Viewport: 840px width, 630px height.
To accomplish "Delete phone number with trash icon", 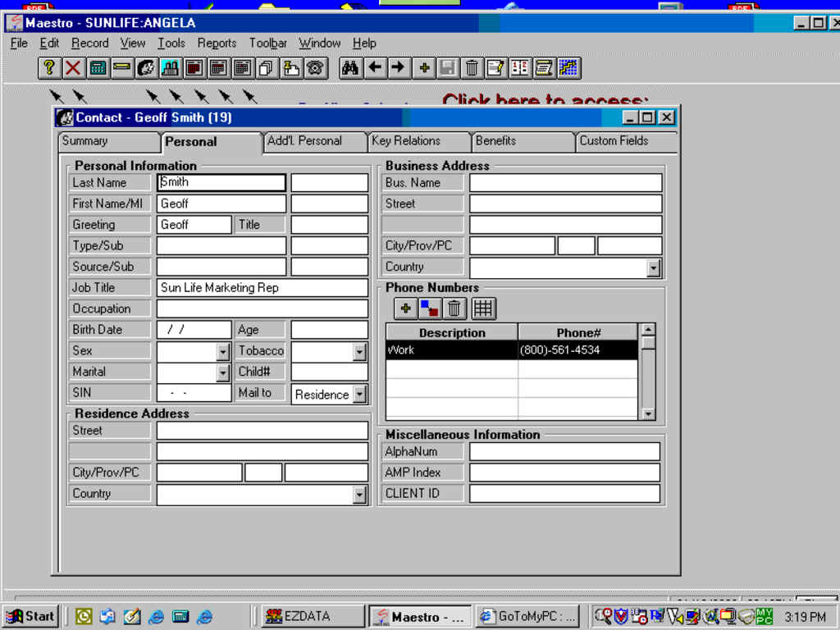I will [x=454, y=308].
